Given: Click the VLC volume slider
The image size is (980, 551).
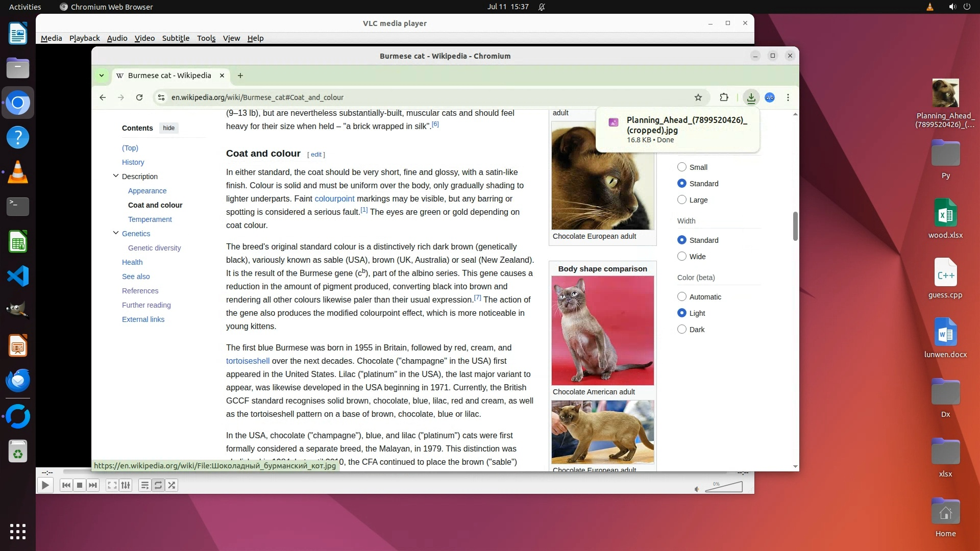Looking at the screenshot, I should pos(723,488).
